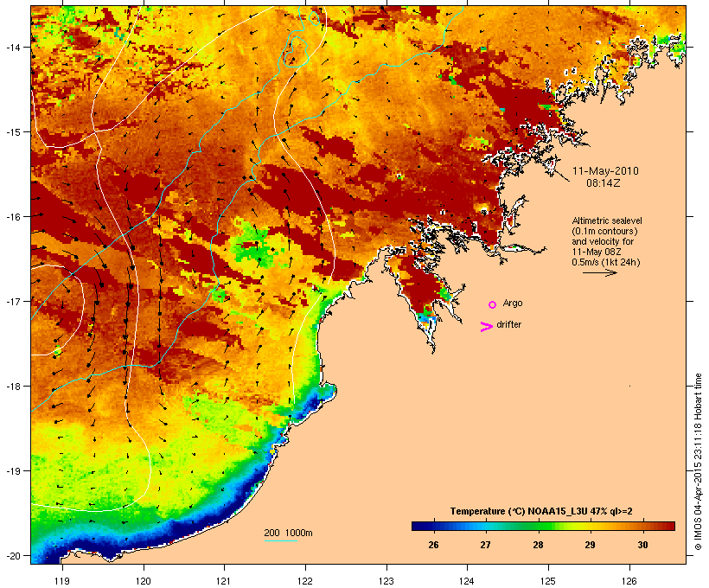Click the time text 08:14Z
Screen dimensions: 709x588
(604, 183)
